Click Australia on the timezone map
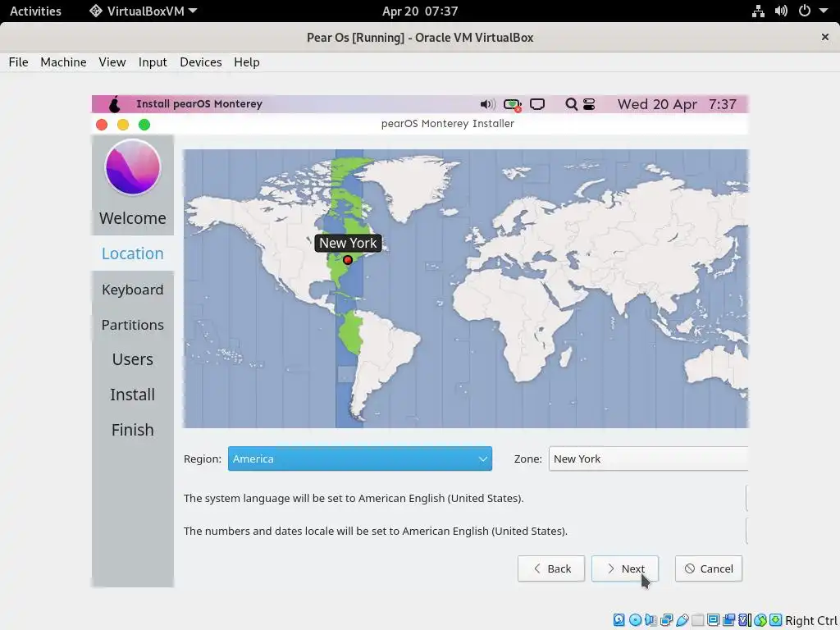This screenshot has height=630, width=840. [x=718, y=367]
